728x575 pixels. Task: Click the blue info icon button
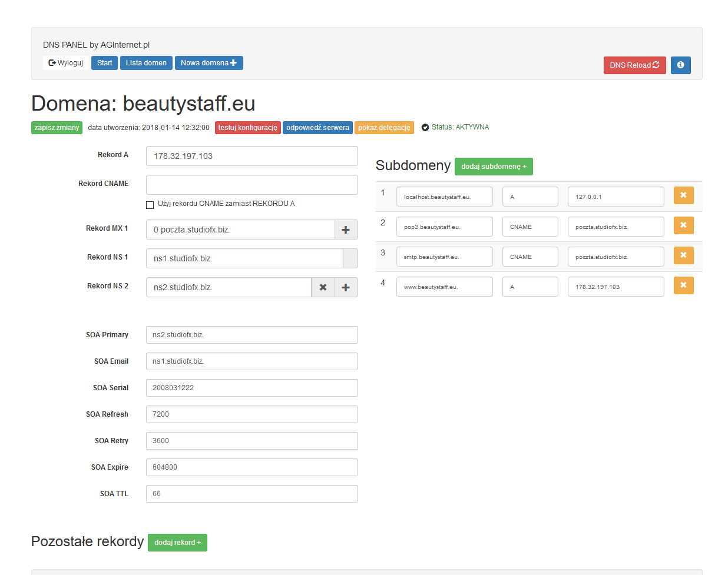(x=680, y=65)
